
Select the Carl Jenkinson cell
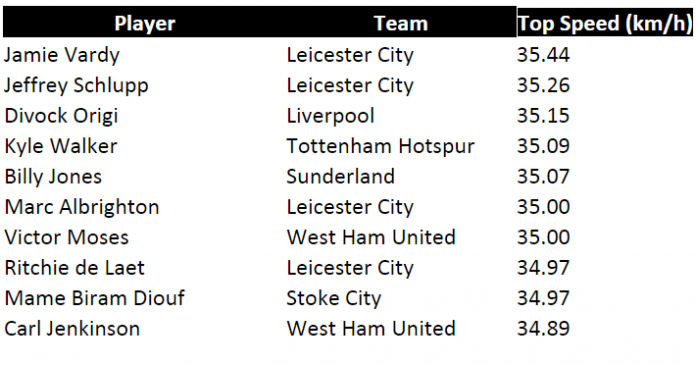click(72, 329)
